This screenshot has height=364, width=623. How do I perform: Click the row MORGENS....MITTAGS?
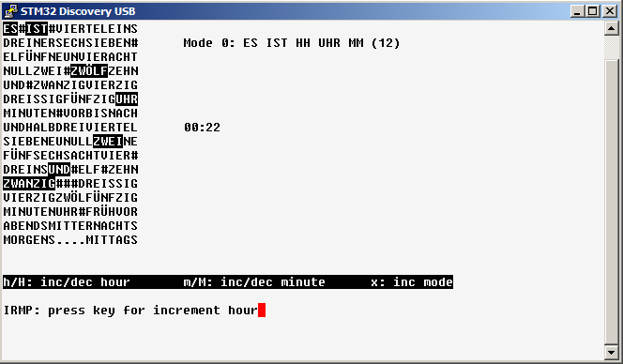point(70,239)
